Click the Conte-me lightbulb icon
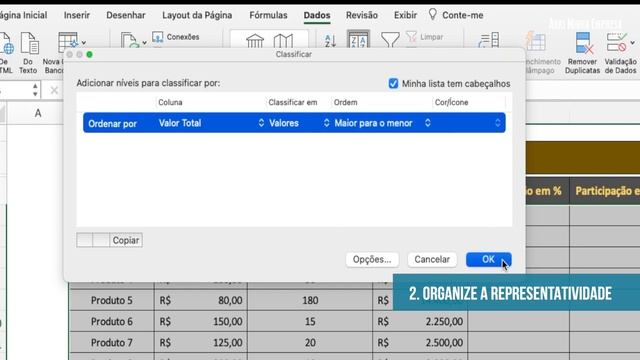 click(x=433, y=15)
